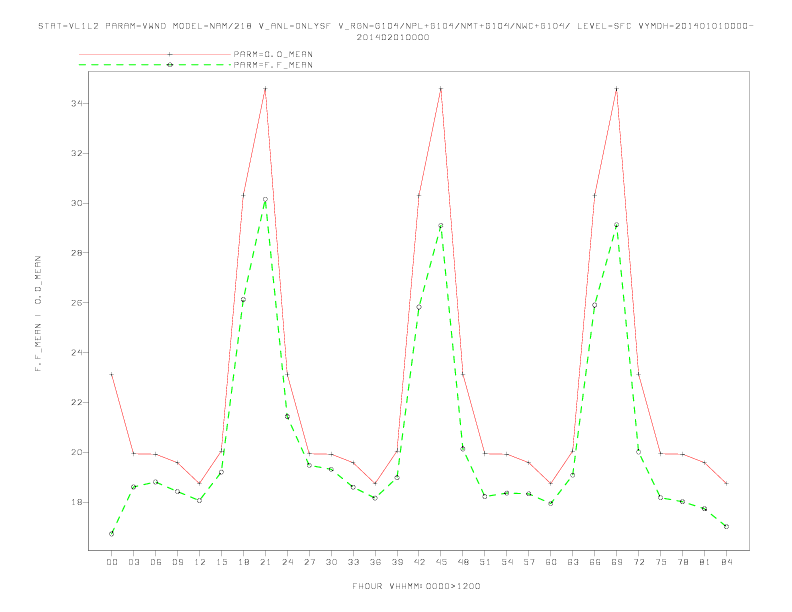792x612 pixels.
Task: Click the vertical axis title F.F_MEAN | O.O_MEAN
Action: coord(38,314)
